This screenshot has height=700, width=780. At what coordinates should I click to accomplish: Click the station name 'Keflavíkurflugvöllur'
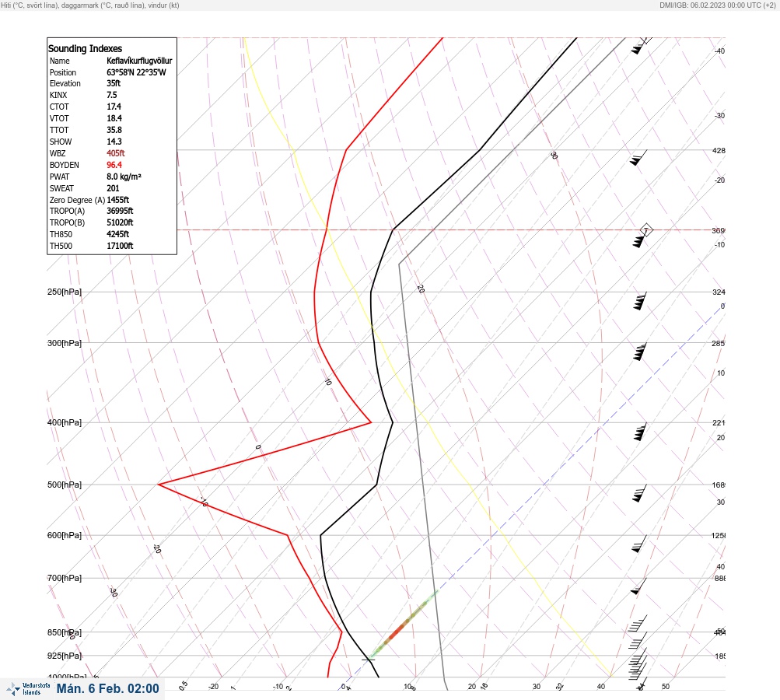tap(139, 61)
